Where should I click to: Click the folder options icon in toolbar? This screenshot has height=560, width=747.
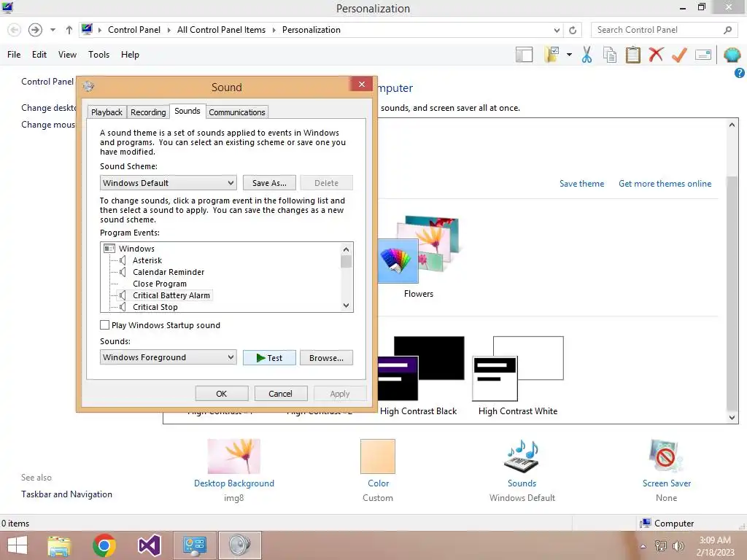pyautogui.click(x=552, y=55)
